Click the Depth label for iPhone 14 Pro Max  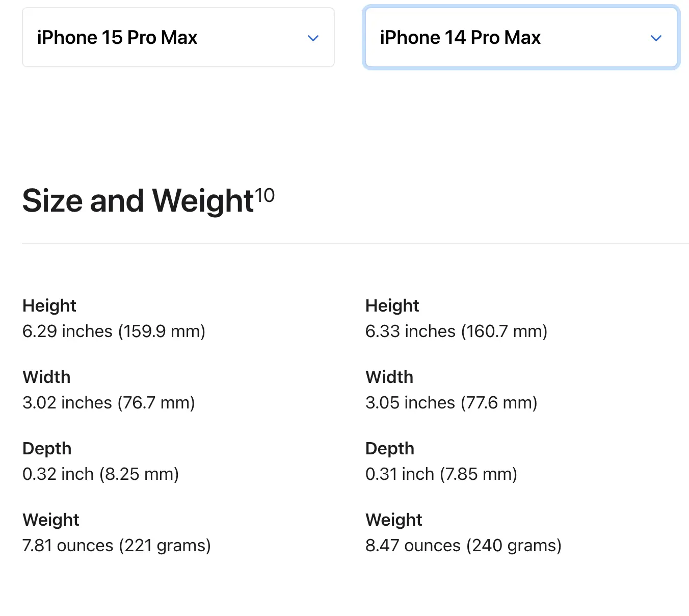click(x=389, y=448)
